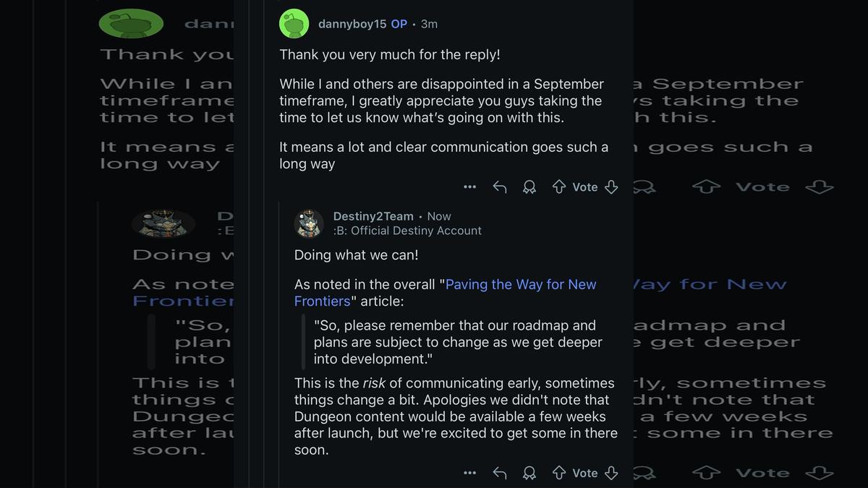The height and width of the screenshot is (488, 868).
Task: Upvote Destiny2Team's reply
Action: [558, 473]
